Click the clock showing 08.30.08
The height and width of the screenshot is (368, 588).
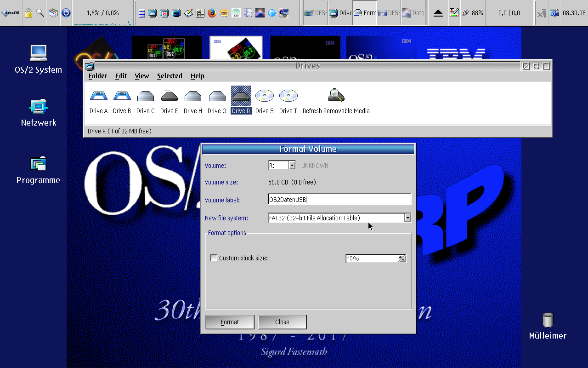coord(574,13)
